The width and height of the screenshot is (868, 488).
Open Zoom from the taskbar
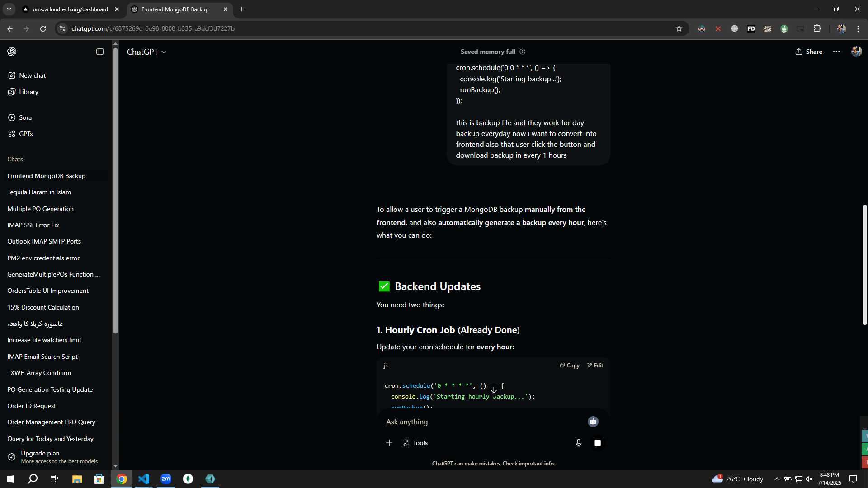click(166, 479)
